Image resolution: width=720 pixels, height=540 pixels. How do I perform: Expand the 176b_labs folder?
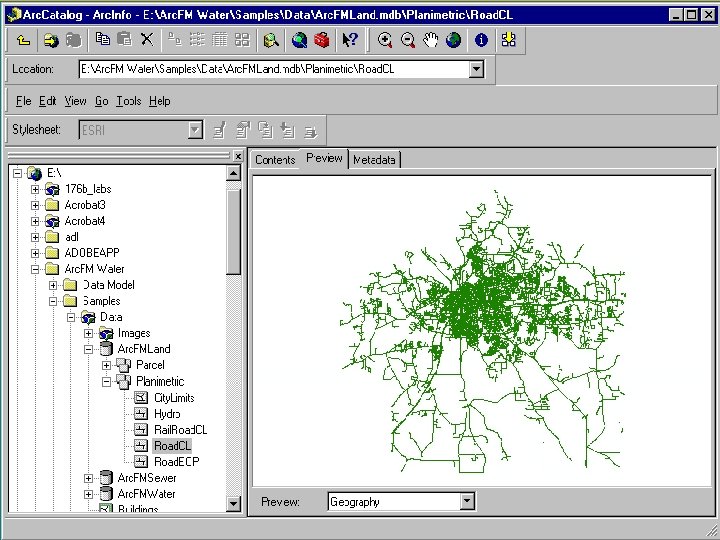pos(35,189)
